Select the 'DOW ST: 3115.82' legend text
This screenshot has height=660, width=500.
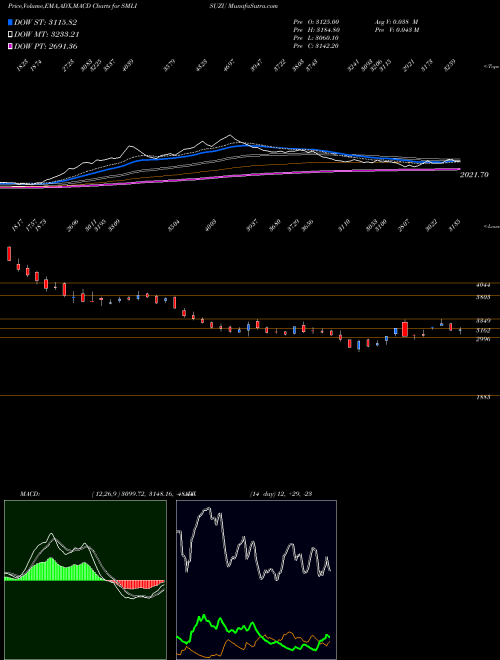click(x=45, y=22)
